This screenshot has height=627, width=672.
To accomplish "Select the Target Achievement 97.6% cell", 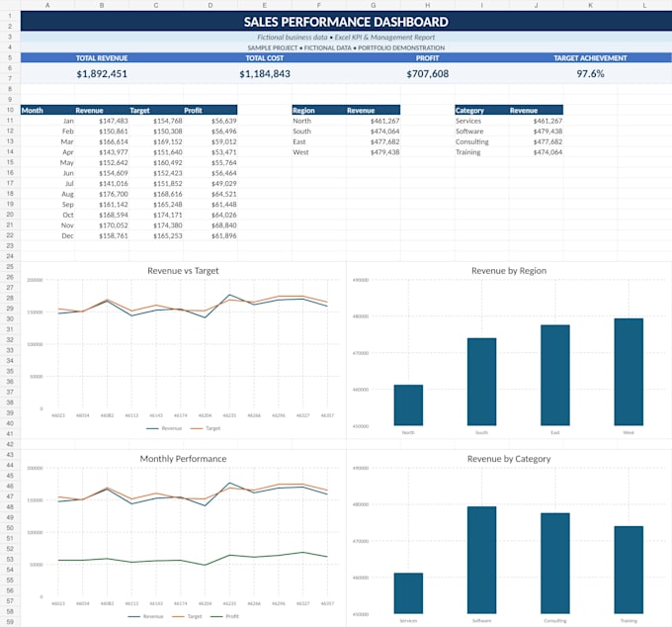I will coord(590,74).
